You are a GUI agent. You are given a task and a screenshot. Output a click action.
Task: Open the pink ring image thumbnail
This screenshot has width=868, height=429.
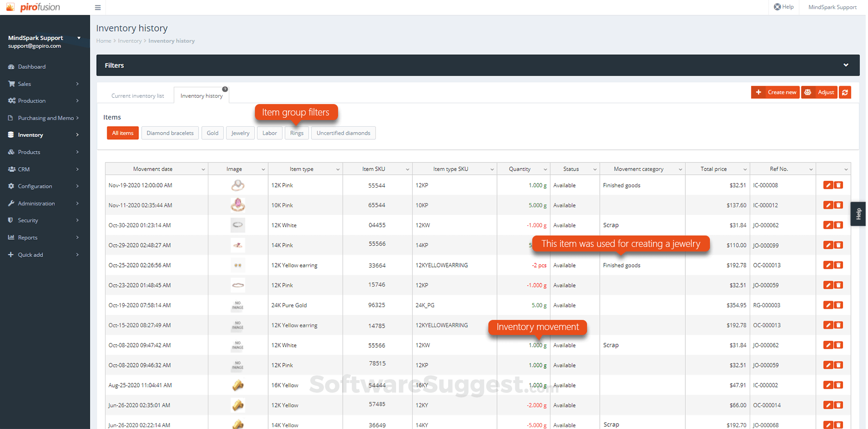(238, 205)
